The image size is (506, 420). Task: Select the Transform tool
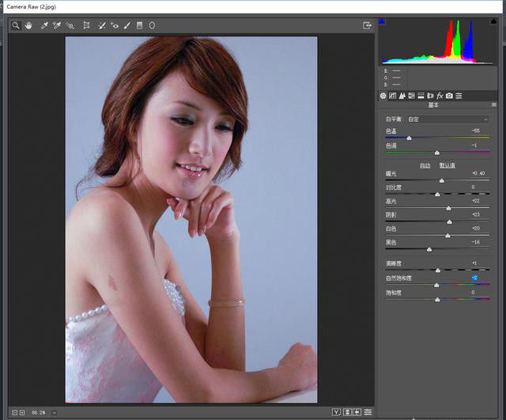[x=86, y=25]
